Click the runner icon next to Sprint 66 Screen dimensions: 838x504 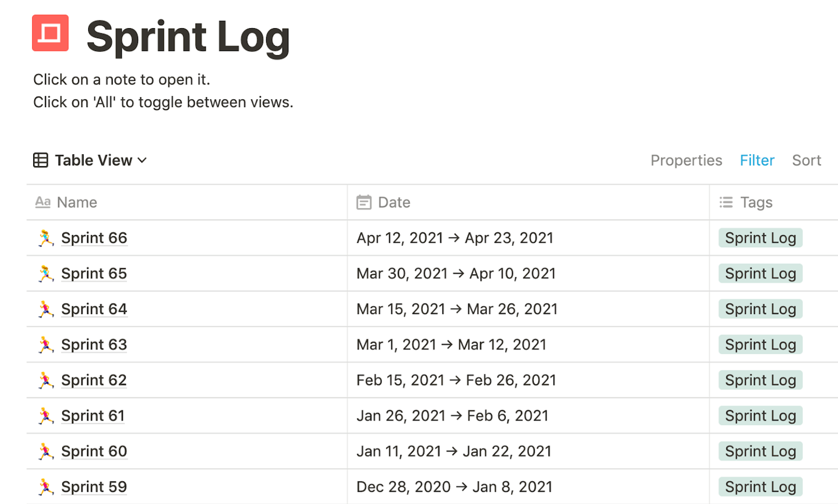(x=45, y=238)
